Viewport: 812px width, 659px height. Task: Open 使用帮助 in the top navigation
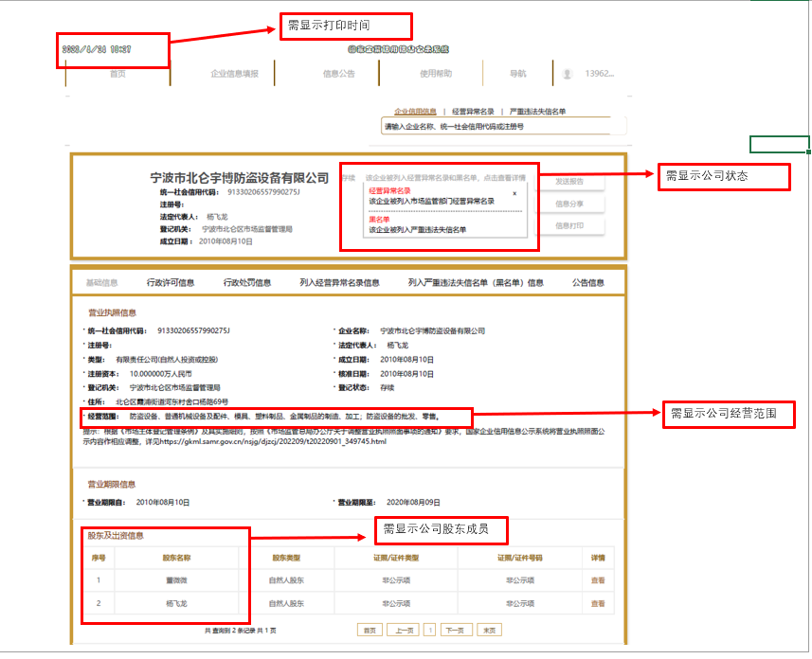point(436,74)
